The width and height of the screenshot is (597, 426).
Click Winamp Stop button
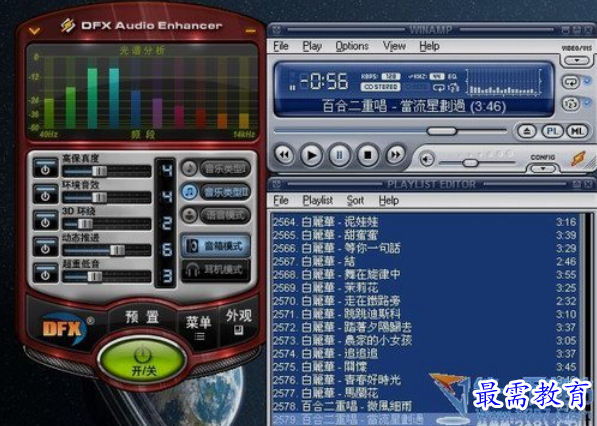[x=367, y=155]
